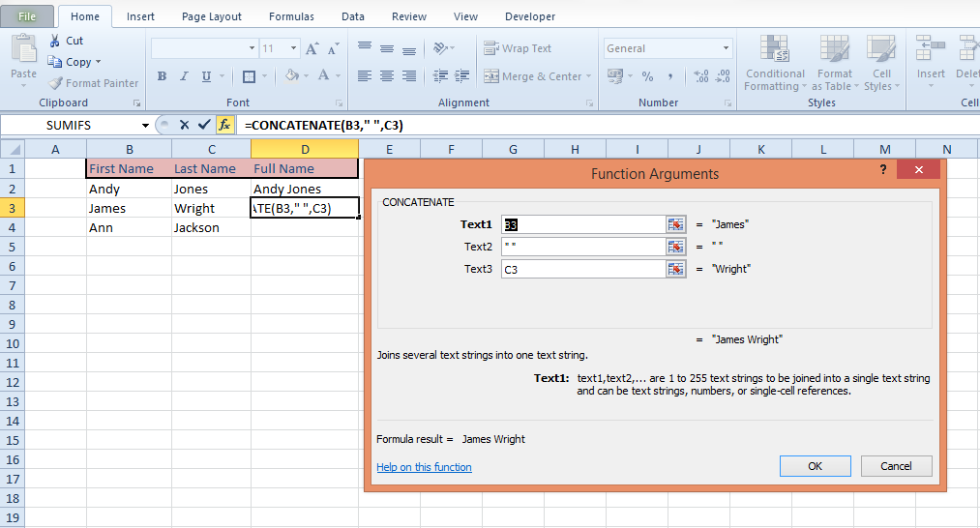This screenshot has height=528, width=980.
Task: Align text right
Action: [x=409, y=76]
